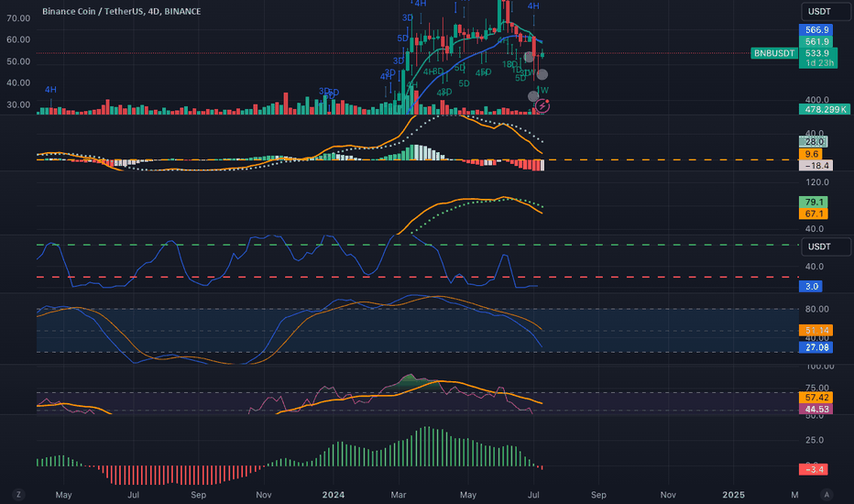Click the Mar label on time axis
The width and height of the screenshot is (854, 504).
398,495
